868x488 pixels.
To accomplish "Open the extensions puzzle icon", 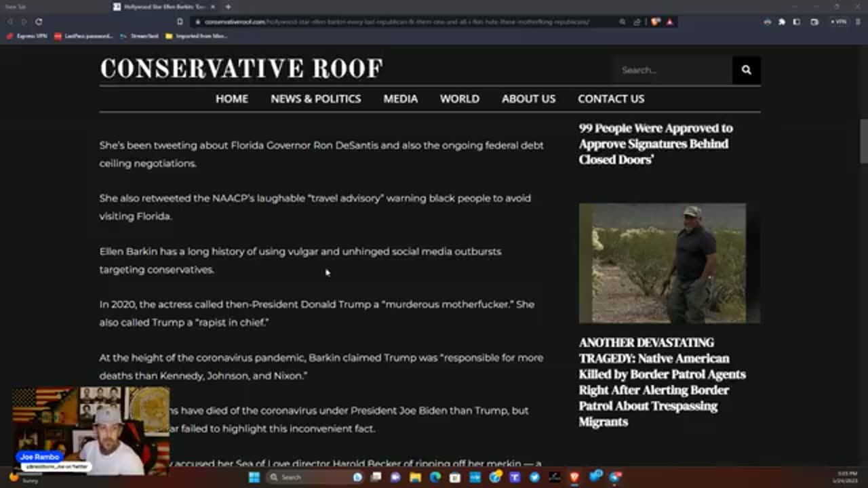I will click(782, 22).
